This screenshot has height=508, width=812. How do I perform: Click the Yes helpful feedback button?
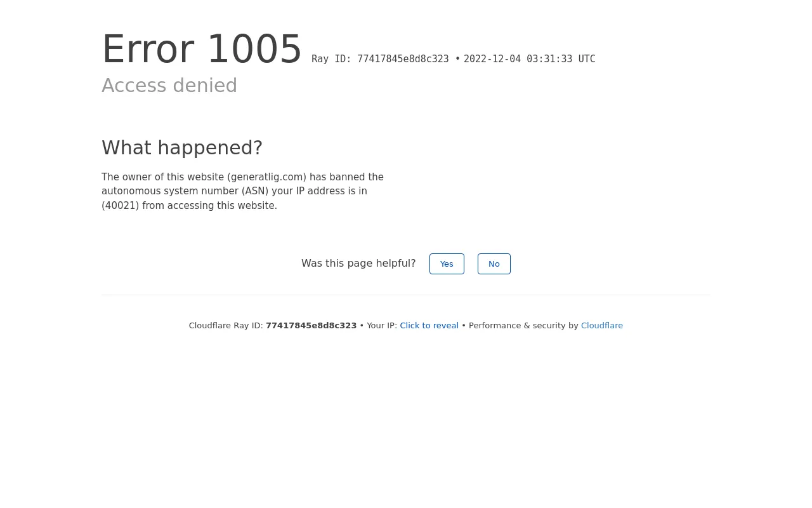click(x=447, y=264)
